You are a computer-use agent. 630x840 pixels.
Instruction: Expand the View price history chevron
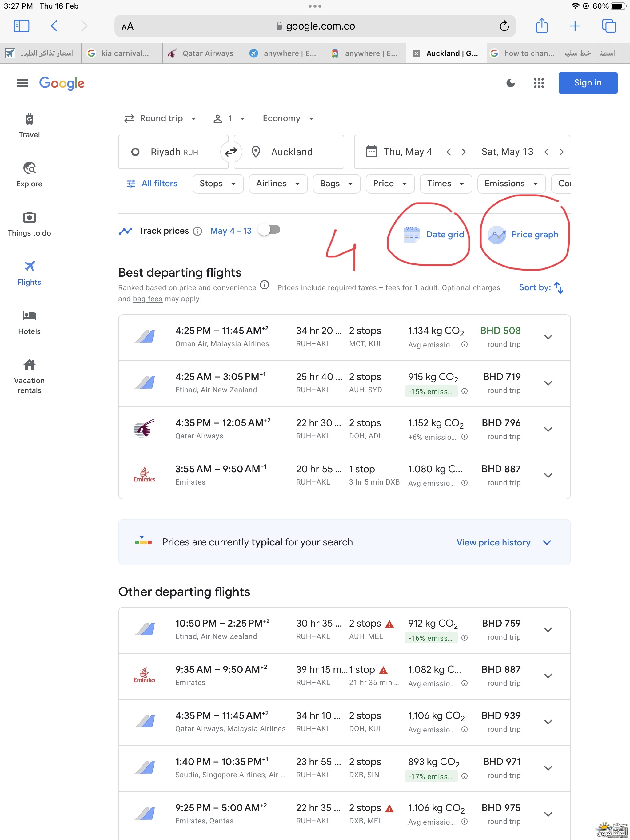tap(546, 542)
